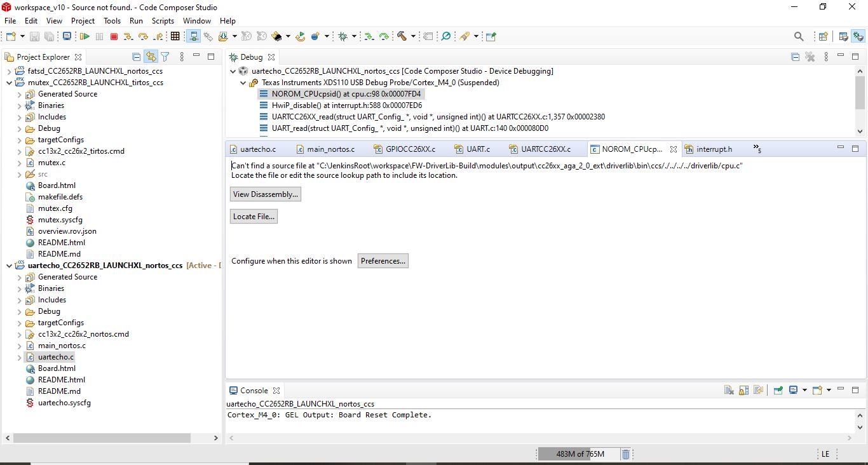Toggle Scroll Lock in Console view

coord(743,391)
